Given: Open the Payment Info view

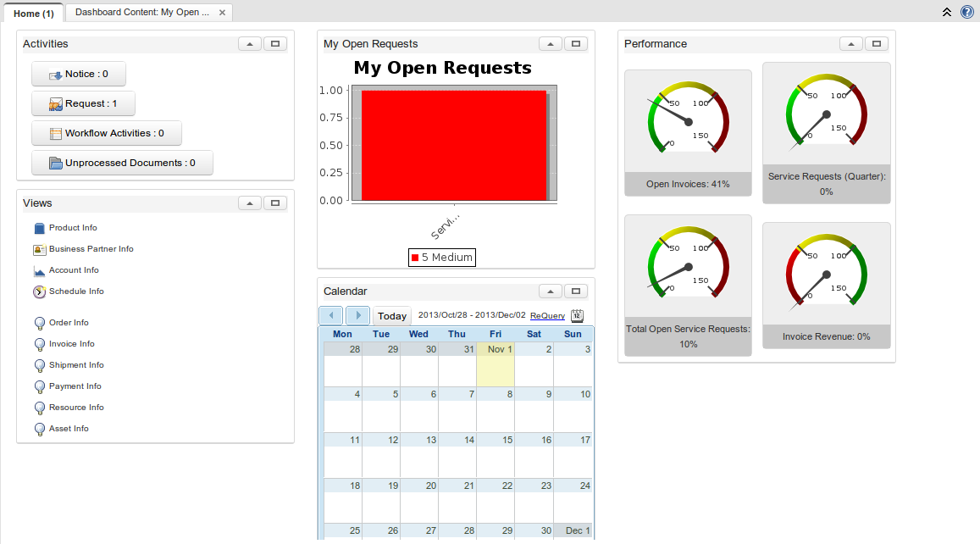Looking at the screenshot, I should click(76, 386).
